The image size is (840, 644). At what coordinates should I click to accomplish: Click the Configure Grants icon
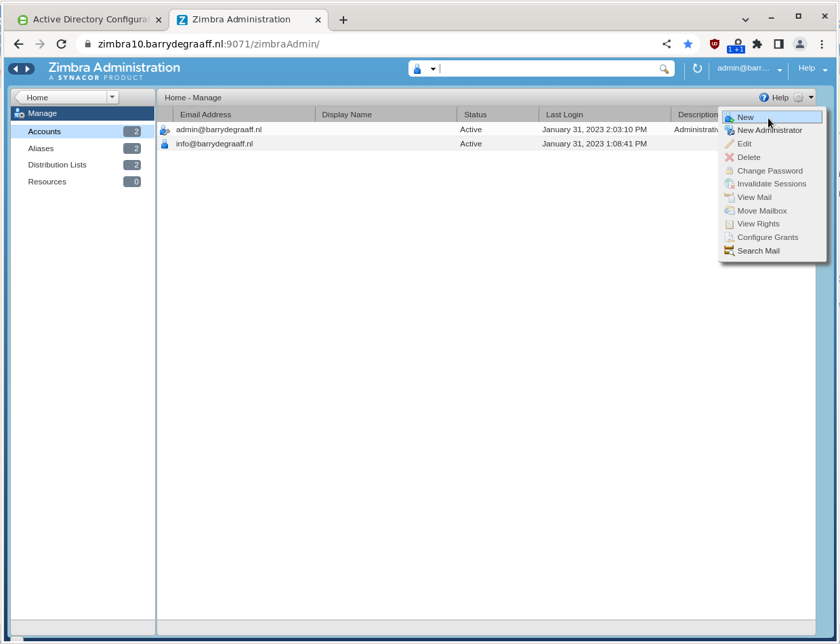pyautogui.click(x=729, y=237)
